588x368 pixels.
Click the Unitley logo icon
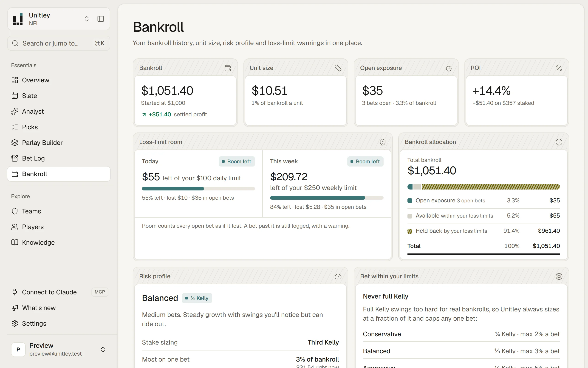click(18, 19)
